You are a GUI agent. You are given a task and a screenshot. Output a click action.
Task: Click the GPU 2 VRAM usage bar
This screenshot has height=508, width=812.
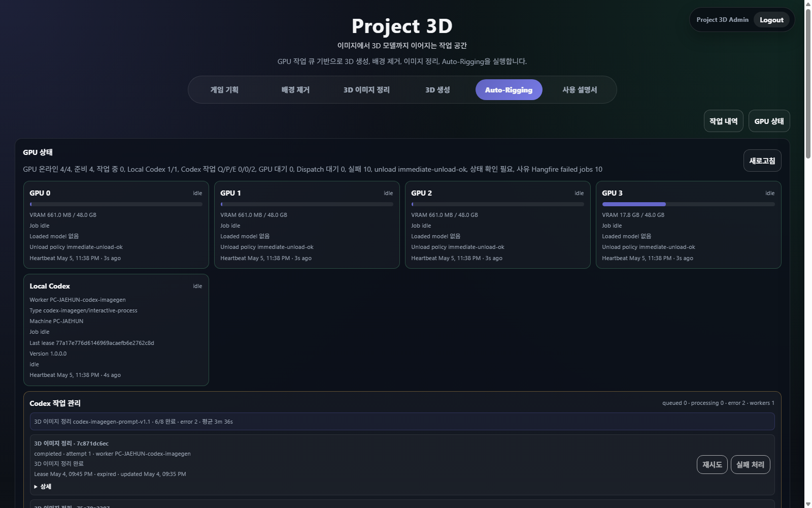click(498, 204)
